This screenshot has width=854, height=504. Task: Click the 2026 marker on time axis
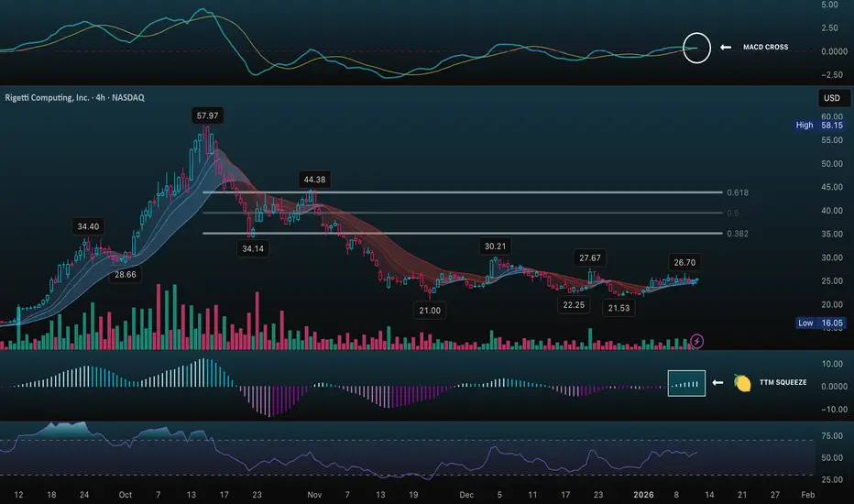click(643, 495)
